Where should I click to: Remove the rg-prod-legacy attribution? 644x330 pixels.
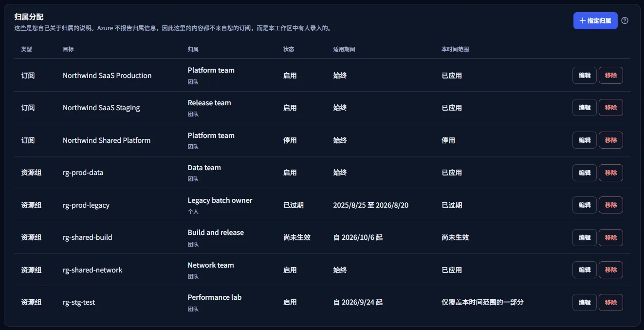pos(611,205)
